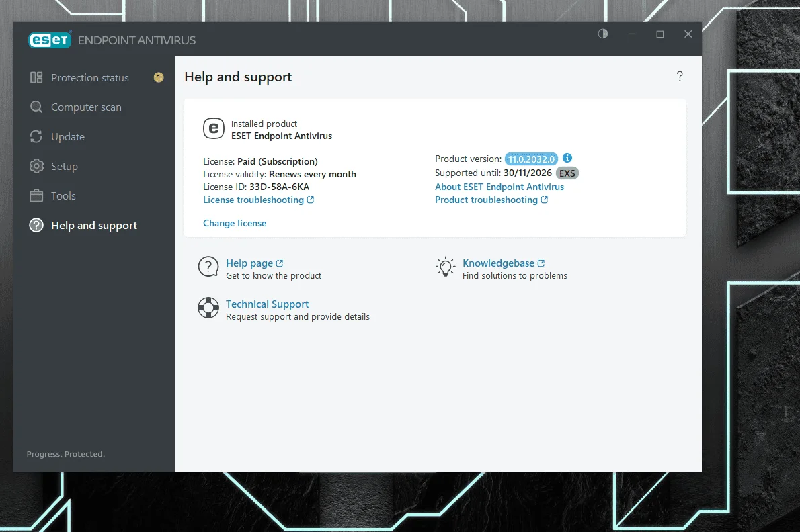Click the lifebuoy Technical Support icon
The height and width of the screenshot is (532, 800).
[x=208, y=308]
